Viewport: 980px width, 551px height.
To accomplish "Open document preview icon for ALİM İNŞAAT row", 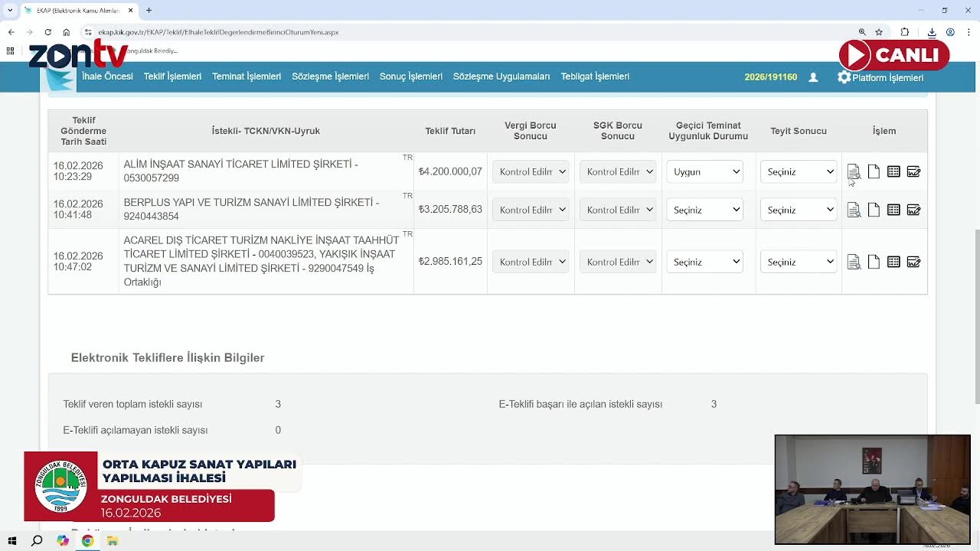I will coord(854,171).
